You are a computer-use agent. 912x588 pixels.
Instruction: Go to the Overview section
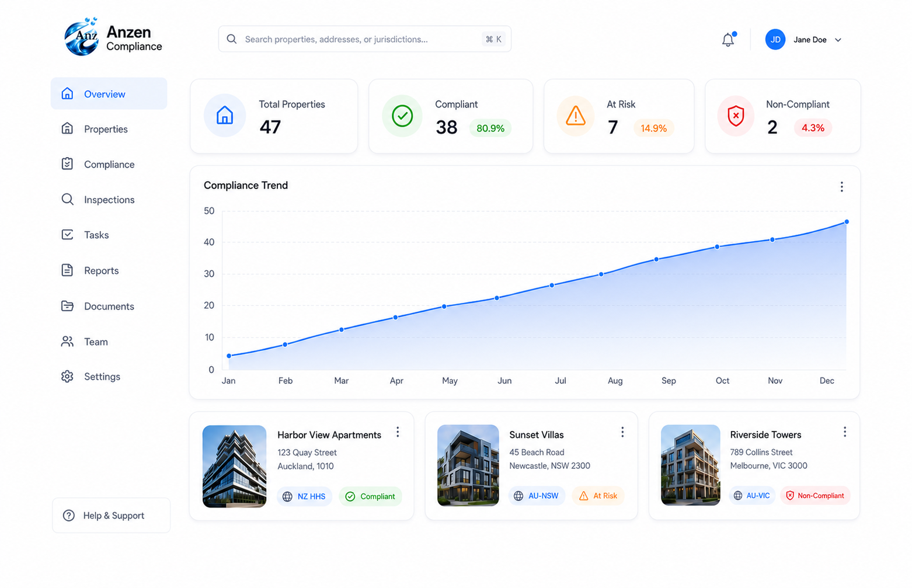(x=109, y=93)
